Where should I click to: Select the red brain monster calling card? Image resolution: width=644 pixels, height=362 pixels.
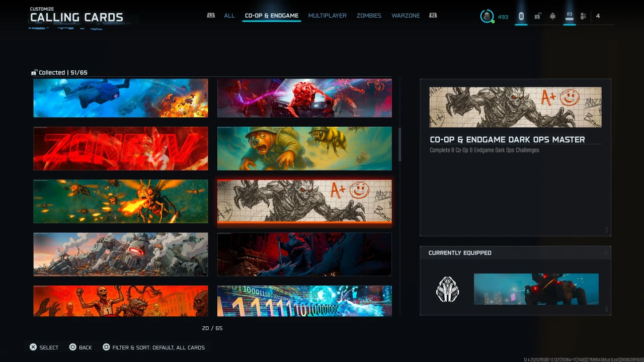[304, 98]
